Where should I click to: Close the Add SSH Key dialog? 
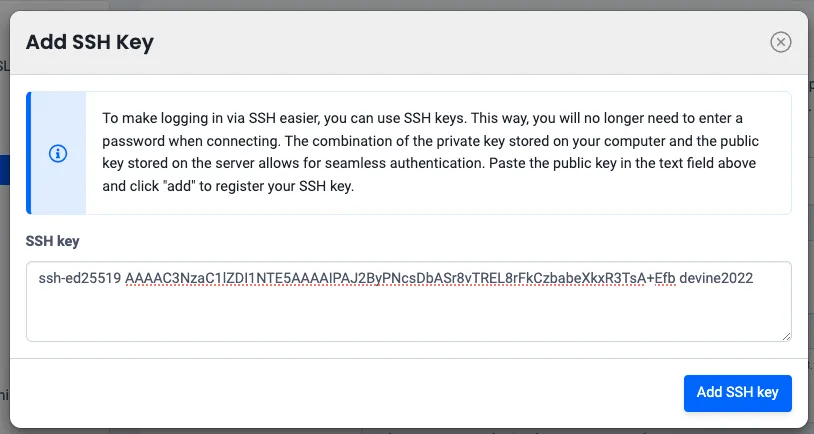[781, 42]
